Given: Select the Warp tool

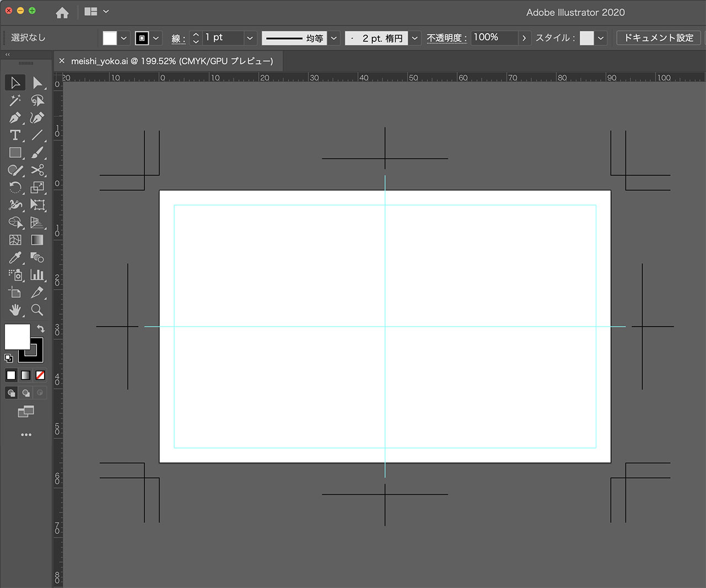Looking at the screenshot, I should [x=15, y=205].
